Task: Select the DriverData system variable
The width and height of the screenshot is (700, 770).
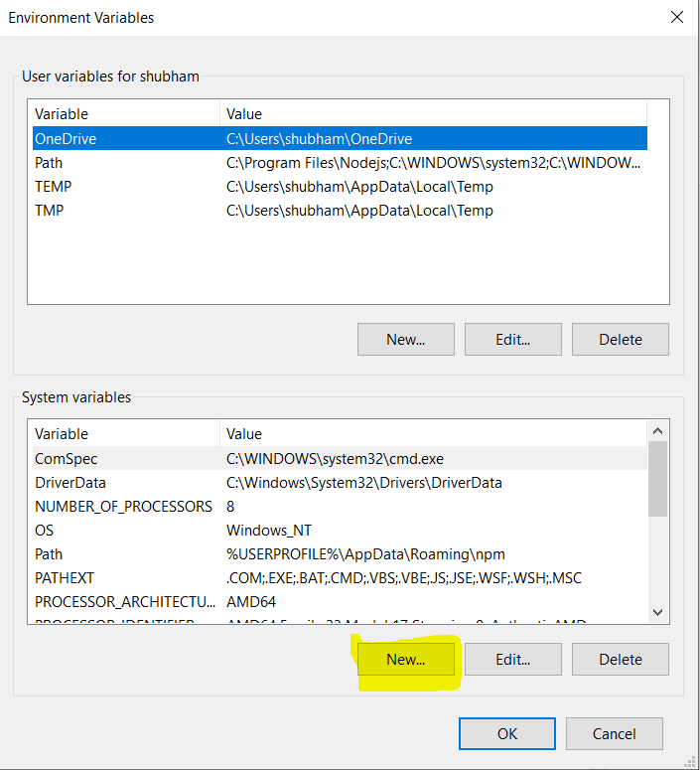Action: tap(340, 483)
